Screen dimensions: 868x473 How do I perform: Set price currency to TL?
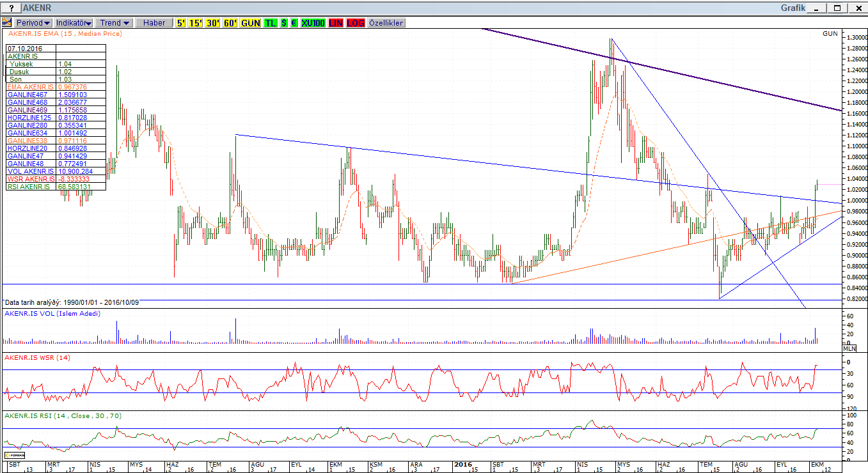271,22
